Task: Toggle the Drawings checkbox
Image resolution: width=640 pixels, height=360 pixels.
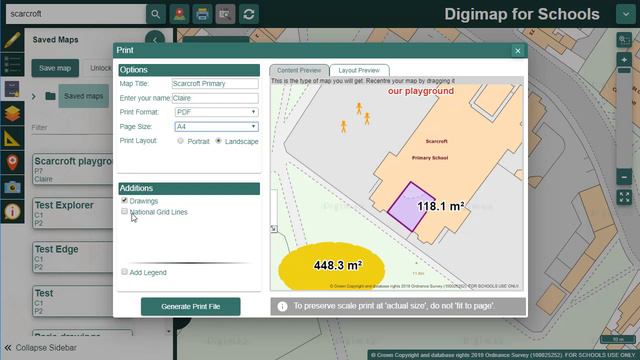Action: pyautogui.click(x=124, y=200)
